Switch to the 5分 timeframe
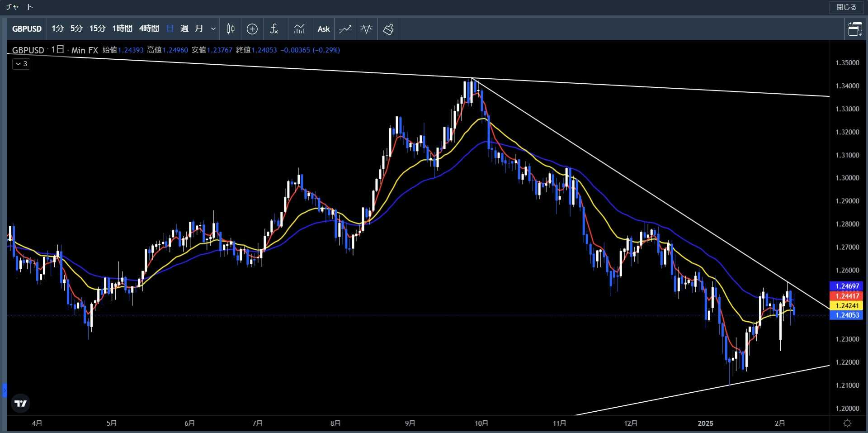This screenshot has width=868, height=433. 76,29
